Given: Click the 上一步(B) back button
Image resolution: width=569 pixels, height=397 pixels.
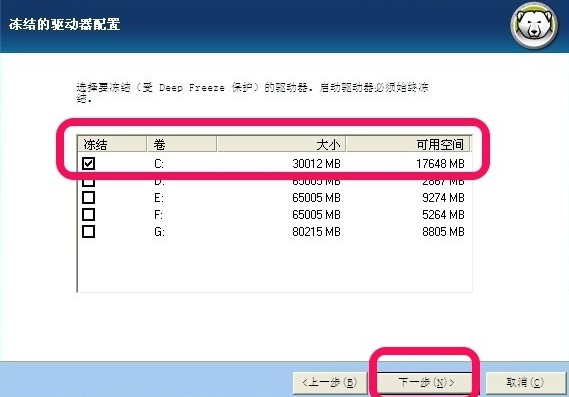Looking at the screenshot, I should tap(330, 382).
